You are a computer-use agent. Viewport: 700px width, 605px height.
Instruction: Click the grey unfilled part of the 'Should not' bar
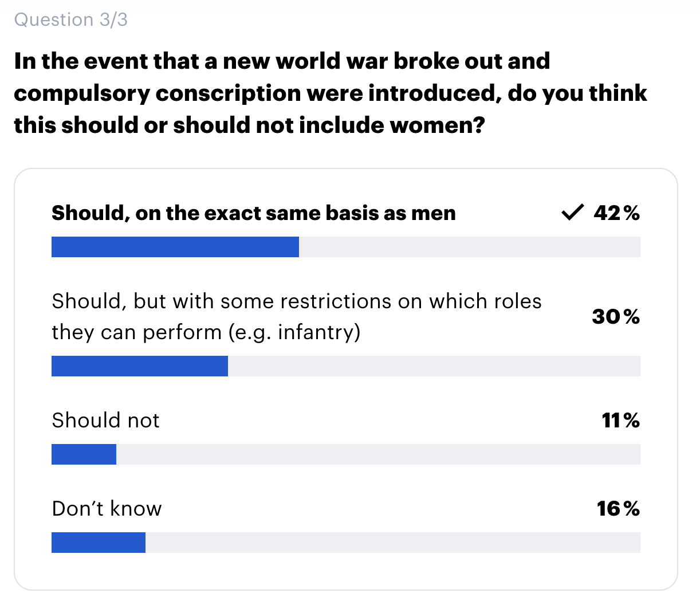click(378, 454)
